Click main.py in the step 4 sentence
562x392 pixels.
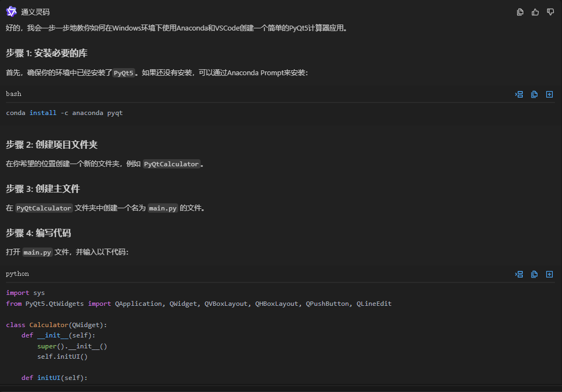tap(38, 252)
